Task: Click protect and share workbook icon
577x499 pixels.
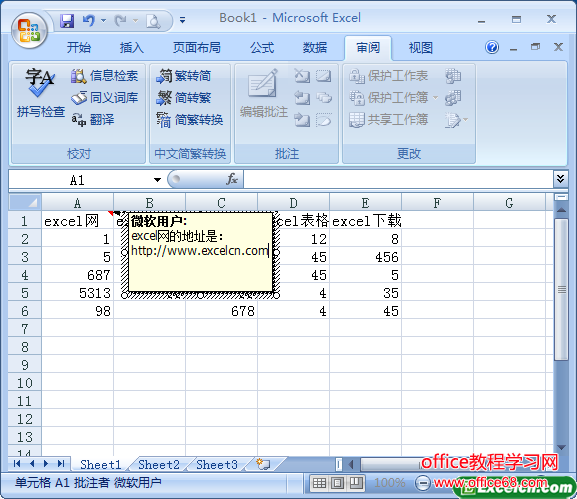Action: (x=453, y=76)
